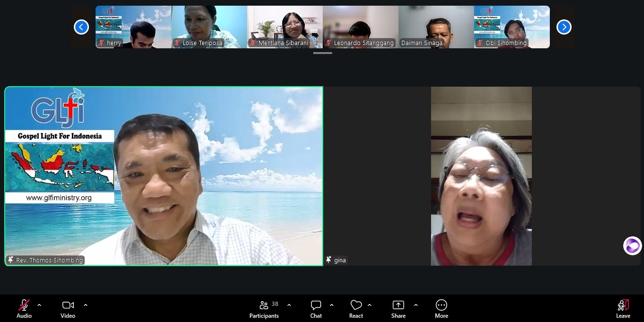
Task: Select Mentiana Sibarani's video thumbnail
Action: (x=285, y=27)
